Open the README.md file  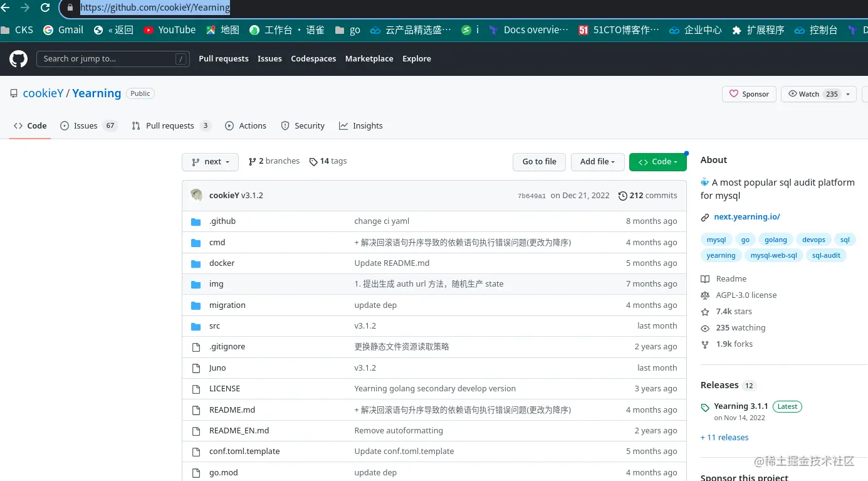[x=232, y=410]
